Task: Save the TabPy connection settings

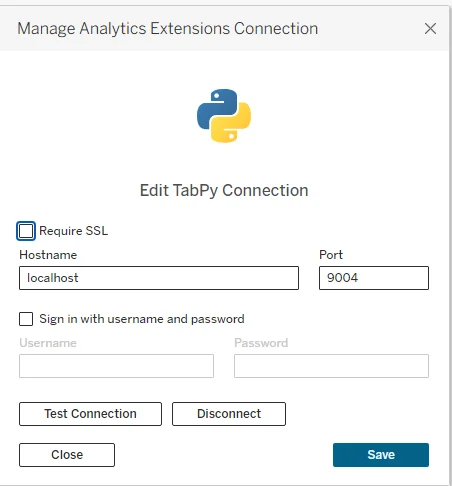Action: coord(381,455)
